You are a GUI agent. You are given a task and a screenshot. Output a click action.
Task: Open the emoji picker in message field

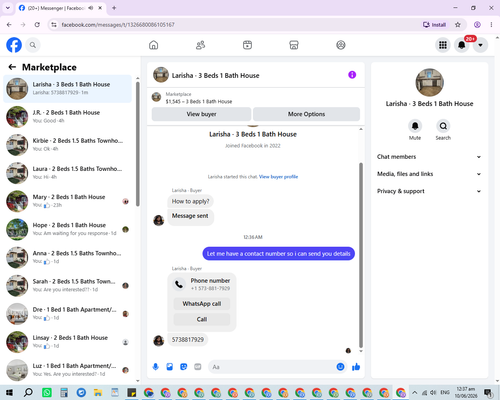(x=340, y=367)
